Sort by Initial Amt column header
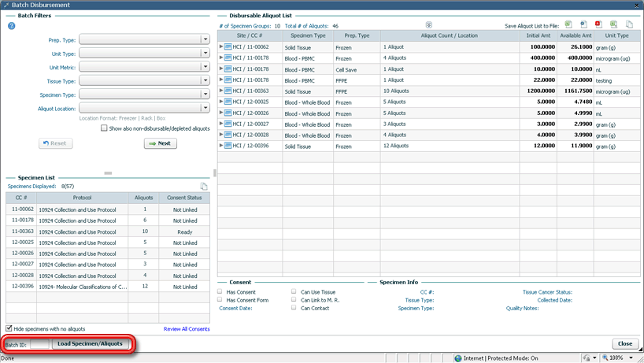 pos(538,35)
